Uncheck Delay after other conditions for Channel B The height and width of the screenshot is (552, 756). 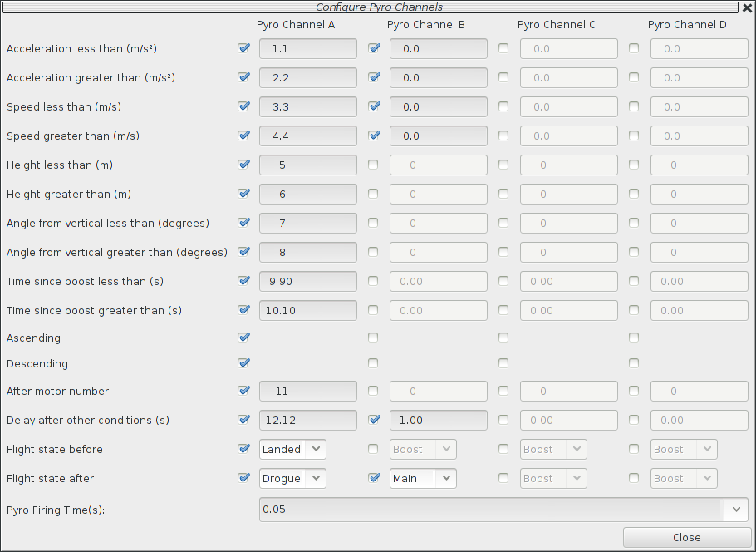(375, 420)
